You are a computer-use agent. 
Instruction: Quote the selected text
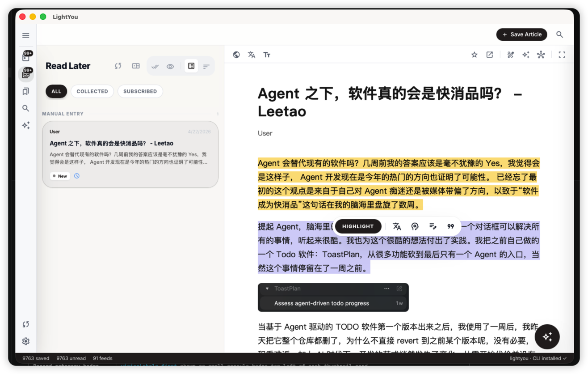[x=450, y=226]
